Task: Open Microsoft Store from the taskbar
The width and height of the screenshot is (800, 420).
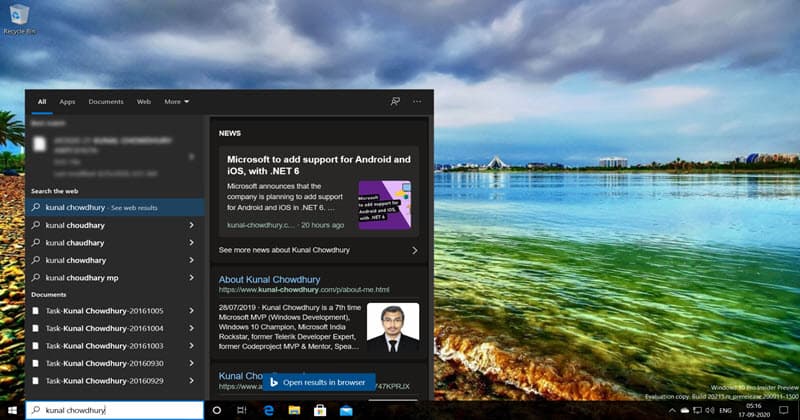Action: 320,410
